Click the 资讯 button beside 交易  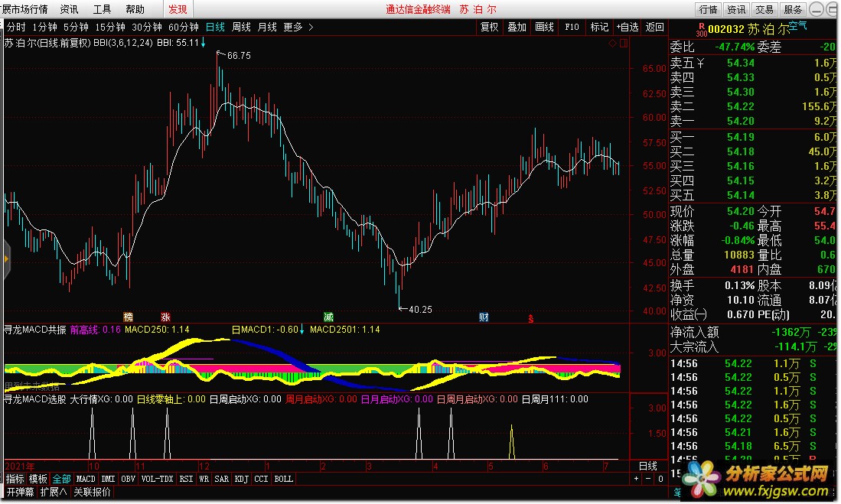[736, 9]
